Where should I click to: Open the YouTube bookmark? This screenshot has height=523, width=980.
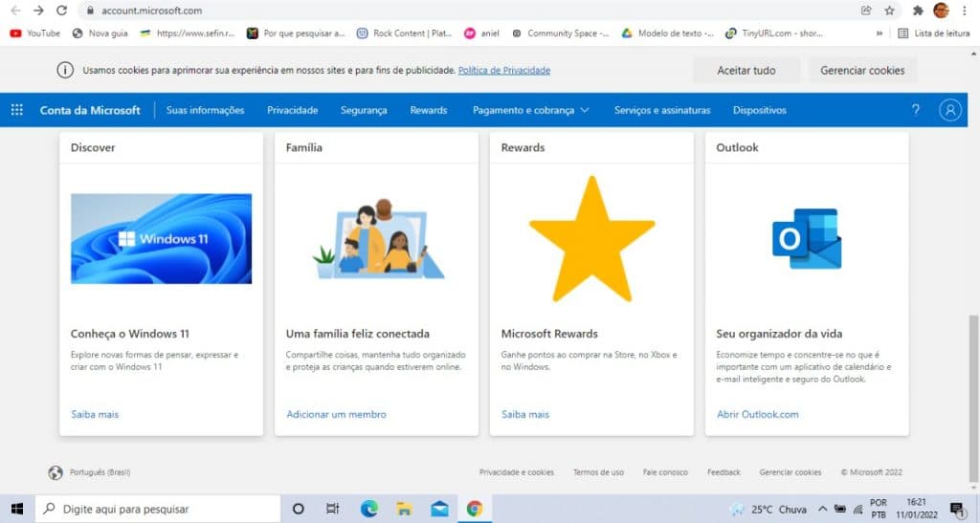35,33
